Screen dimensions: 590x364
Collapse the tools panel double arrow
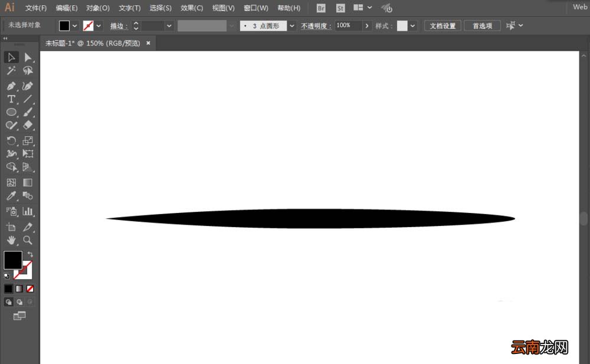[5, 38]
